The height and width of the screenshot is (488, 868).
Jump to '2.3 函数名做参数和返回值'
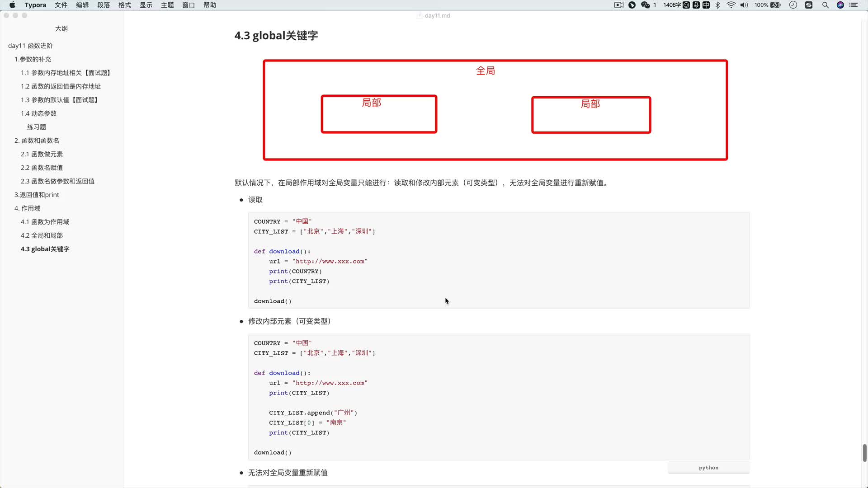pos(57,181)
